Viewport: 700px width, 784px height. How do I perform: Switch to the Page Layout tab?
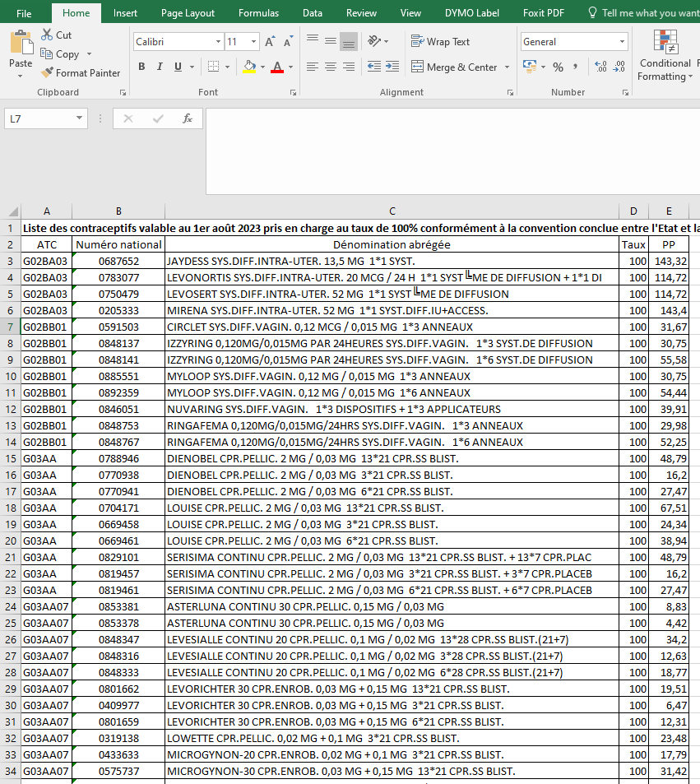tap(188, 13)
